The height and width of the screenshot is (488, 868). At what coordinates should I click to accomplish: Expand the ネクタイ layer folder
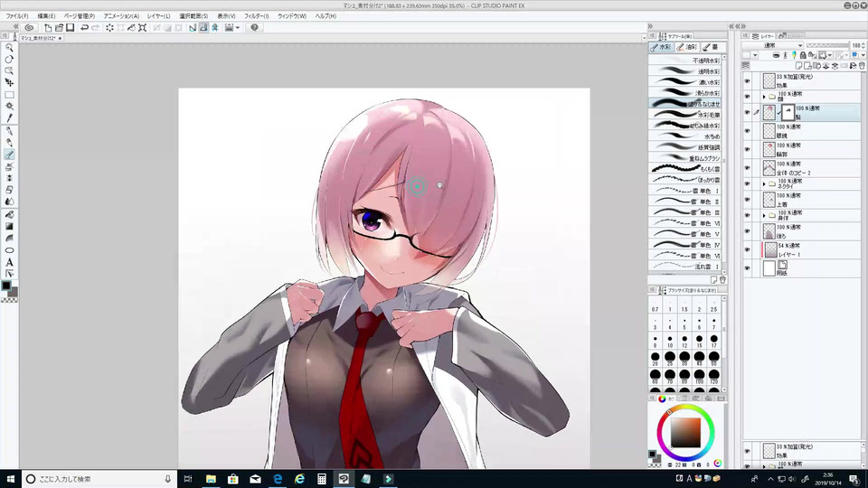pos(765,183)
